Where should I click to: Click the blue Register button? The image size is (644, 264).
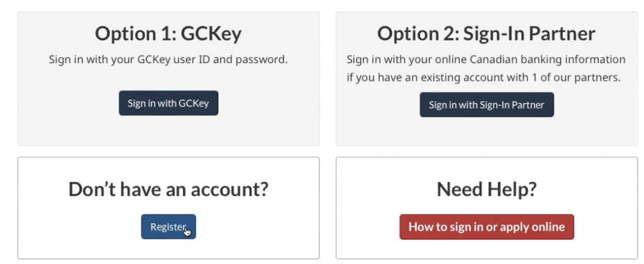[x=168, y=227]
